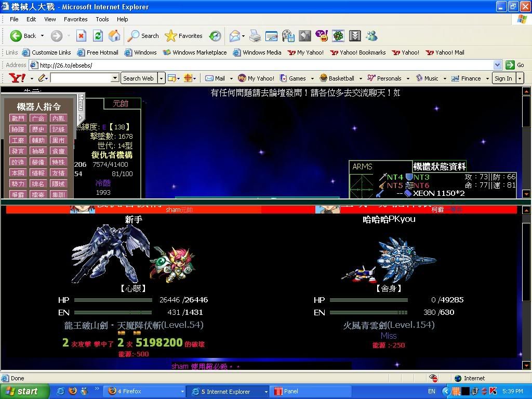The image size is (532, 399).
Task: Click the Sign In button
Action: (x=503, y=78)
